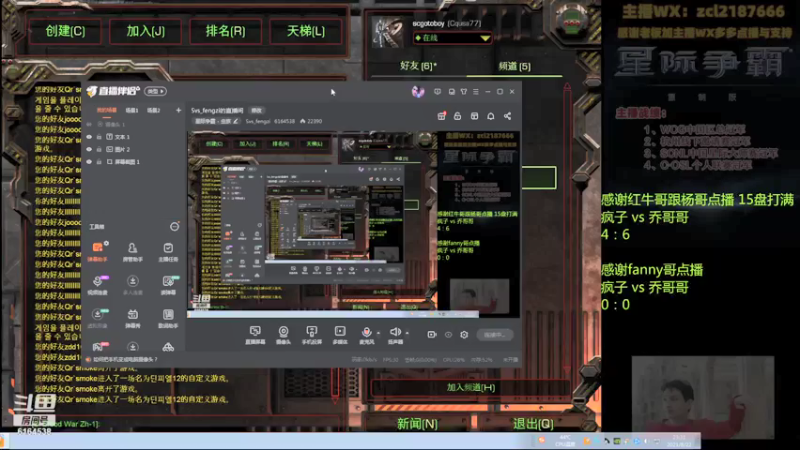800x450 pixels.
Task: Collapse the 工具箱 toolbox panel
Action: [174, 227]
